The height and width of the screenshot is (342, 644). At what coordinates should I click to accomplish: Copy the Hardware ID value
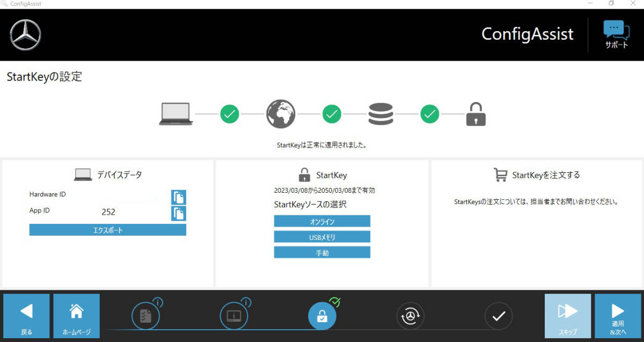pos(179,197)
